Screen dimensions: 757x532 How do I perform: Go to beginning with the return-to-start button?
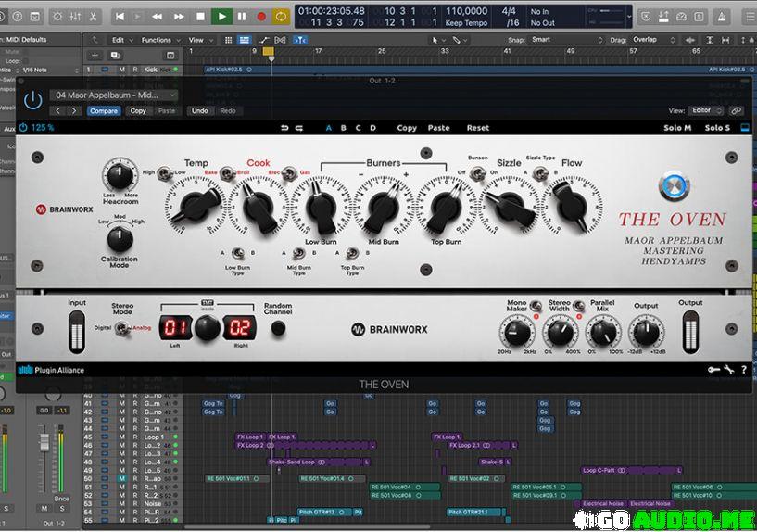click(120, 17)
